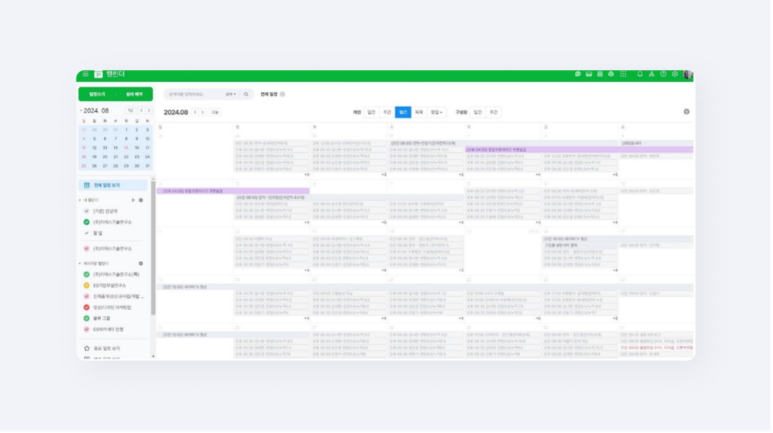Select 주간 in the second view group
The width and height of the screenshot is (773, 433).
pyautogui.click(x=494, y=113)
